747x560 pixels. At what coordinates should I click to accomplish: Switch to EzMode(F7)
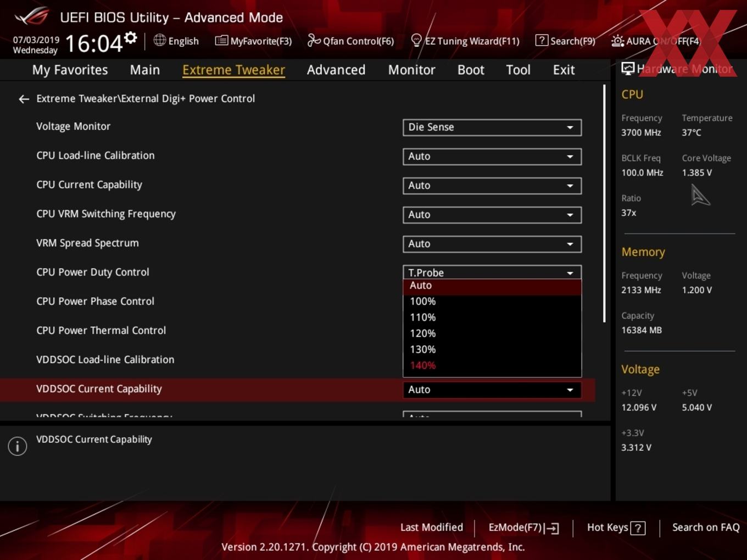pyautogui.click(x=523, y=528)
